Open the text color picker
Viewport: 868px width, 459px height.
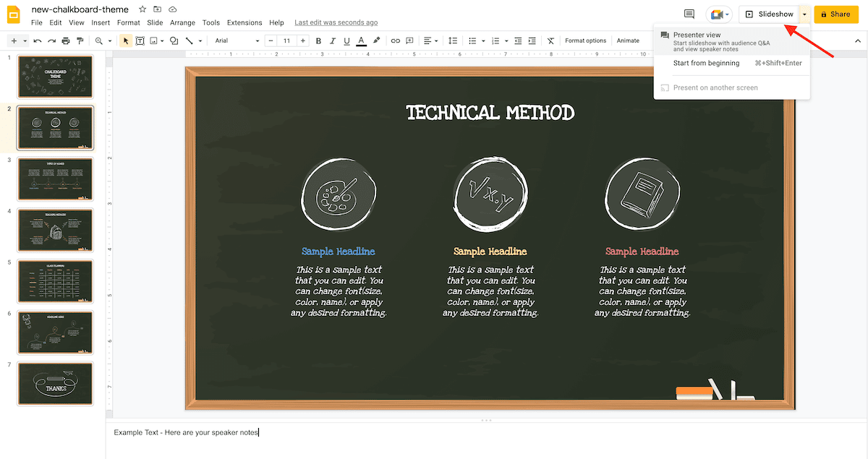tap(361, 41)
